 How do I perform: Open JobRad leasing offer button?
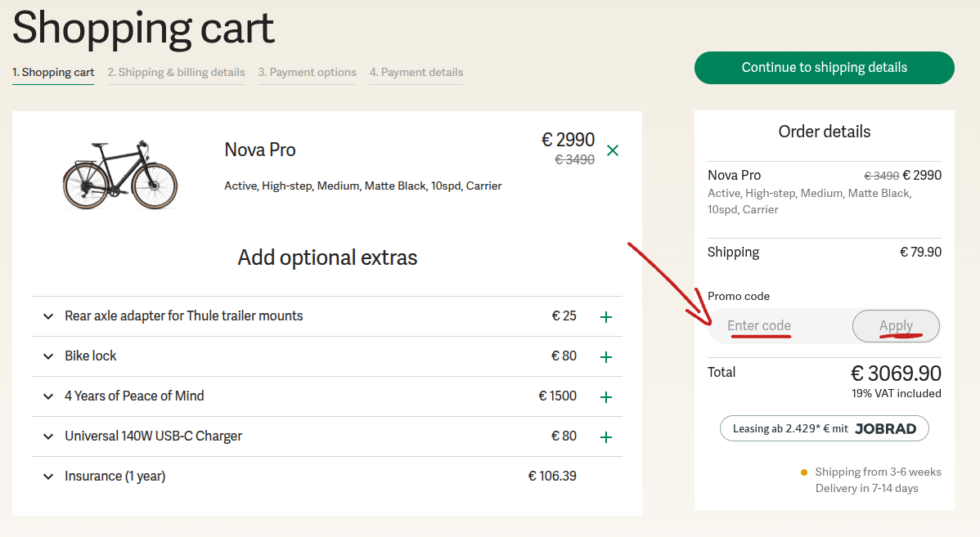pos(824,429)
